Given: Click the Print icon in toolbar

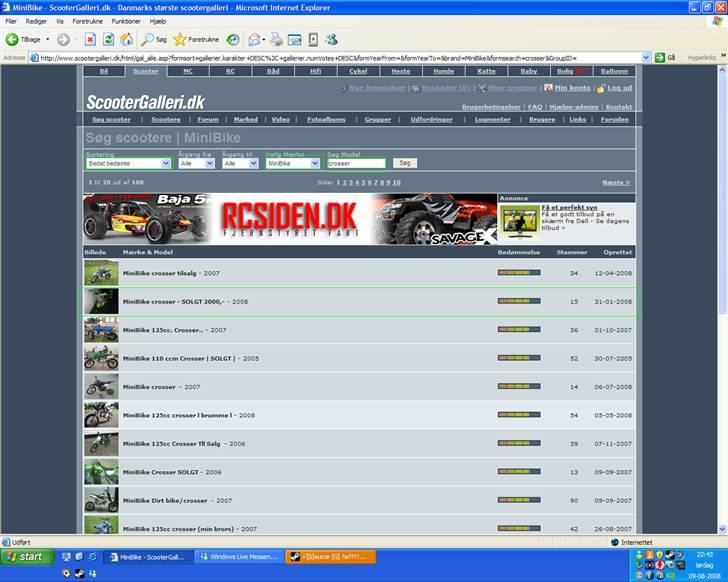Looking at the screenshot, I should pos(275,39).
